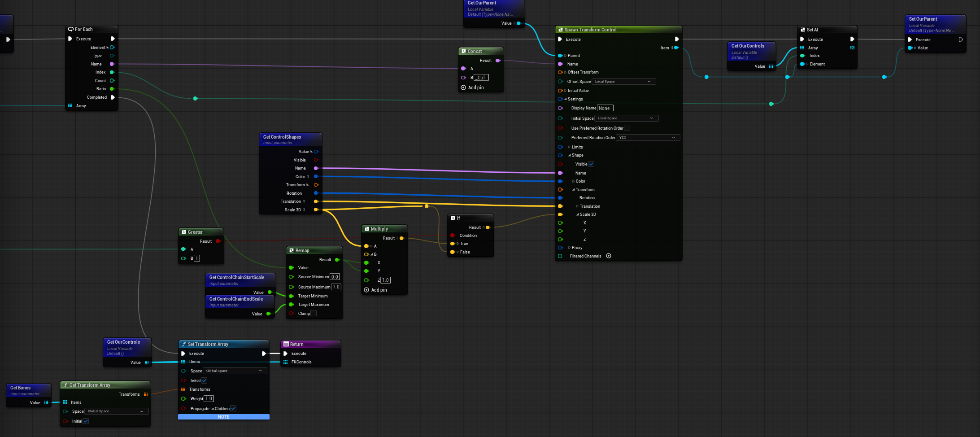
Task: Click the Execute output pin on Set OurParent node
Action: 961,40
